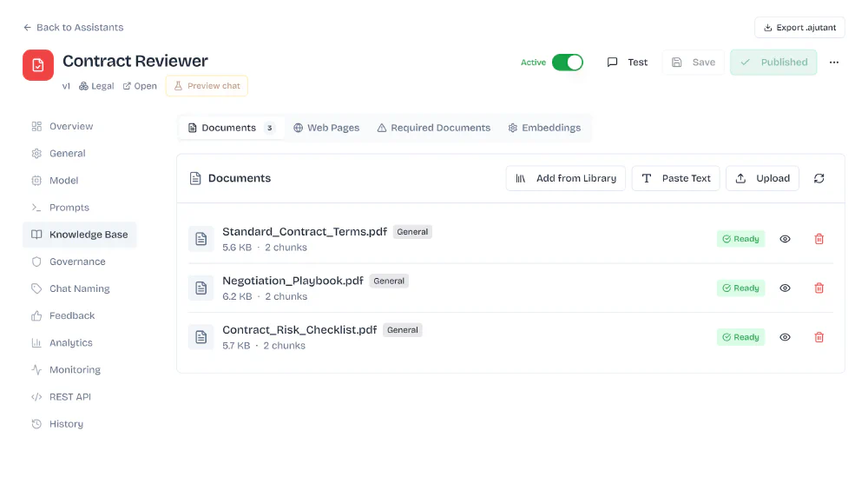Open Monitoring in the sidebar
The image size is (868, 477).
point(80,370)
